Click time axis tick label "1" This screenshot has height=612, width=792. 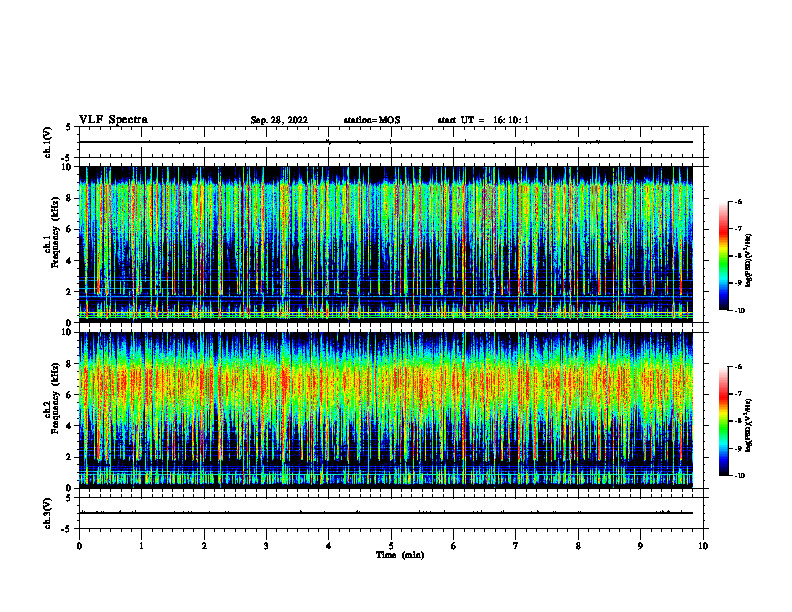coord(141,546)
